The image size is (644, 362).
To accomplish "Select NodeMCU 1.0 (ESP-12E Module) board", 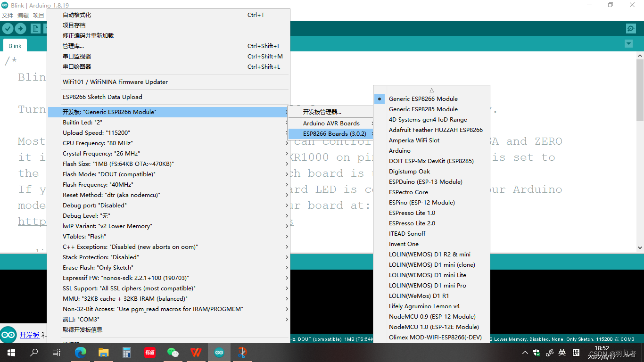I will pyautogui.click(x=431, y=327).
